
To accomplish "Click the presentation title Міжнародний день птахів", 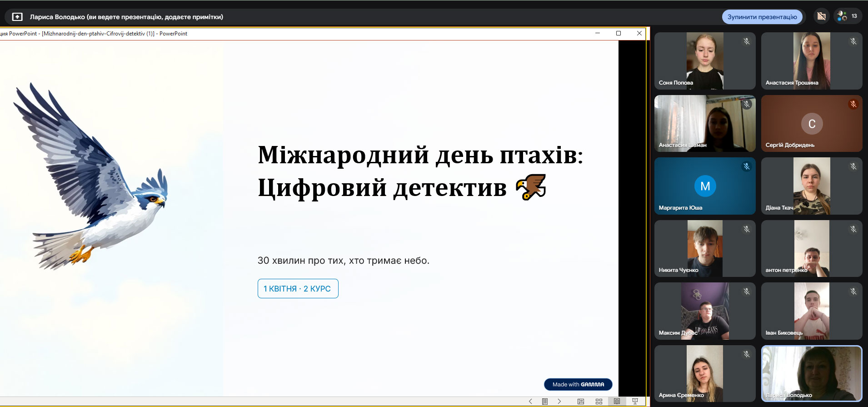I will tap(420, 155).
